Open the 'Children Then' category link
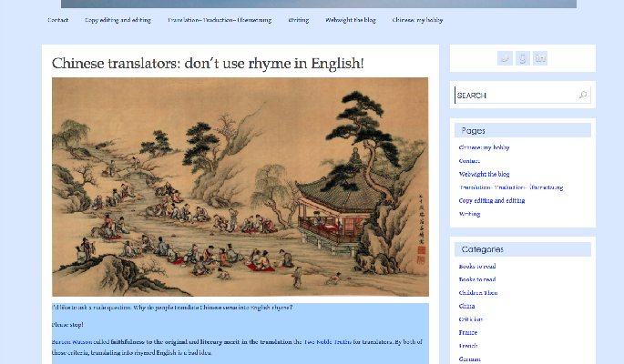The height and width of the screenshot is (364, 624). (x=478, y=293)
